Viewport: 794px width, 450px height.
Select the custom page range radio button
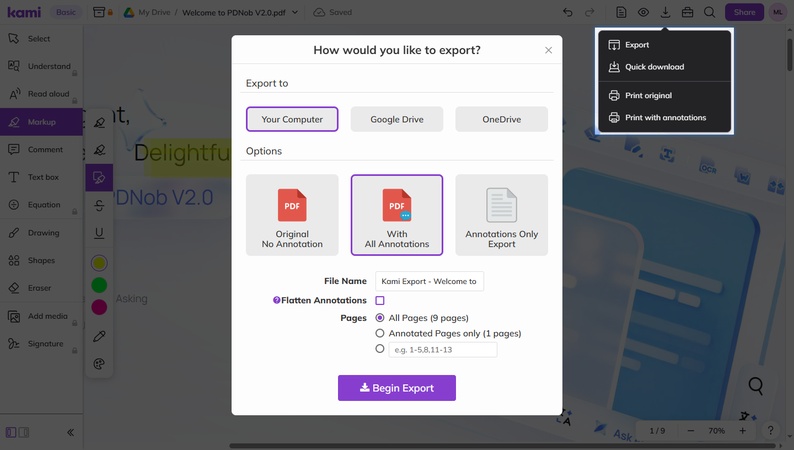click(380, 348)
